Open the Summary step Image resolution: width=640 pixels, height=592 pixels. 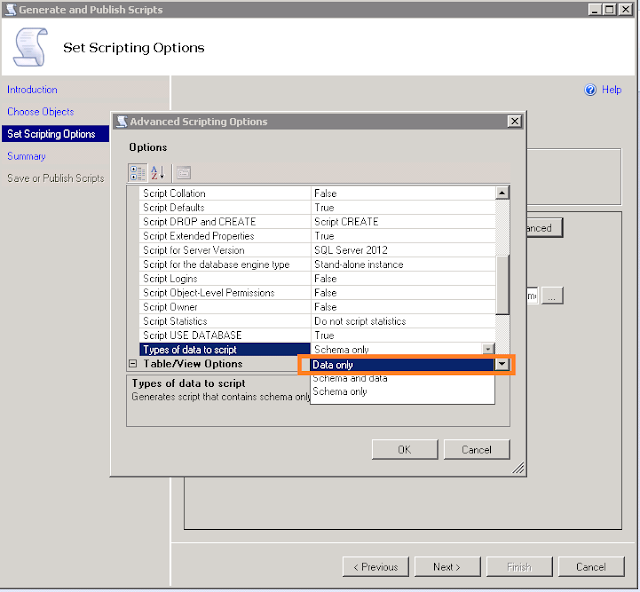(26, 156)
